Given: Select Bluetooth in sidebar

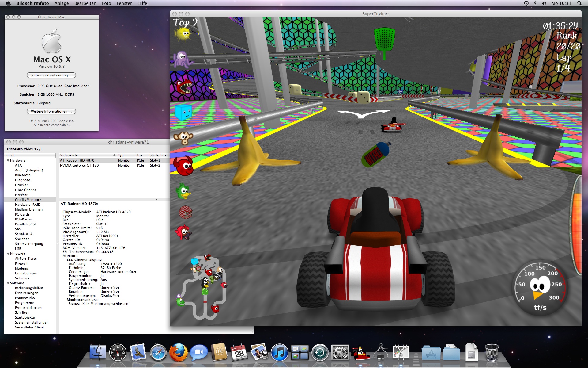Looking at the screenshot, I should [30, 175].
